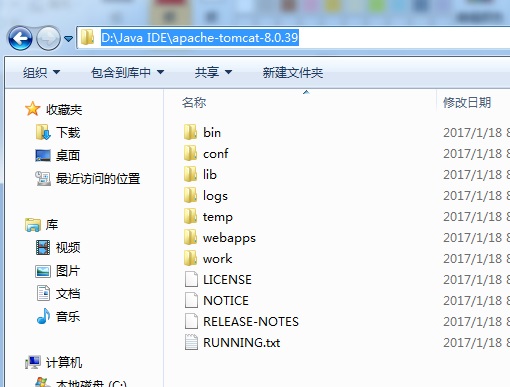
Task: Select the lib folder name
Action: tap(210, 175)
